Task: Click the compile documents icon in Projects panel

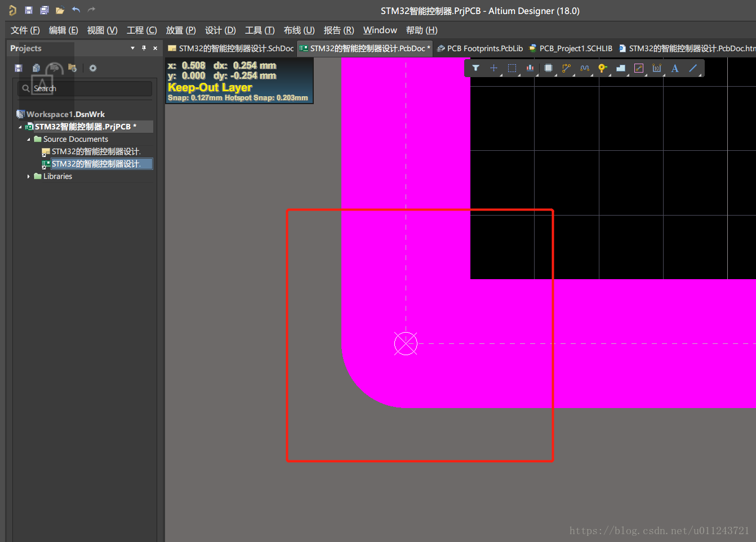Action: tap(36, 68)
